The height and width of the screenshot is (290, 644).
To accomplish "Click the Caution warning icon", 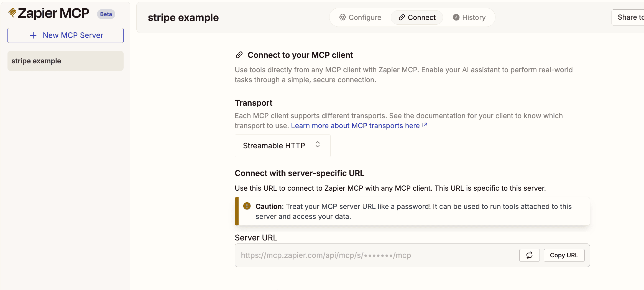I will [x=247, y=206].
